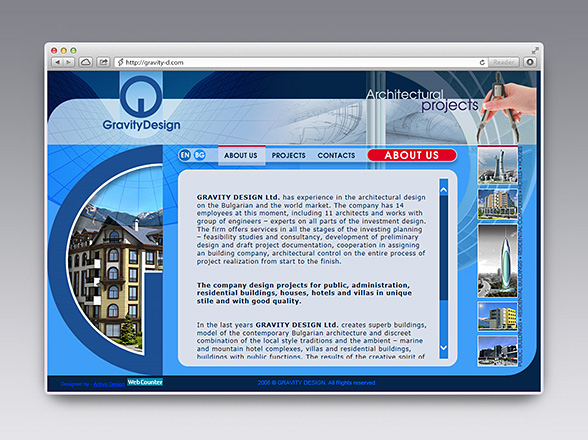The image size is (588, 440).
Task: Switch language to EN
Action: pos(185,155)
